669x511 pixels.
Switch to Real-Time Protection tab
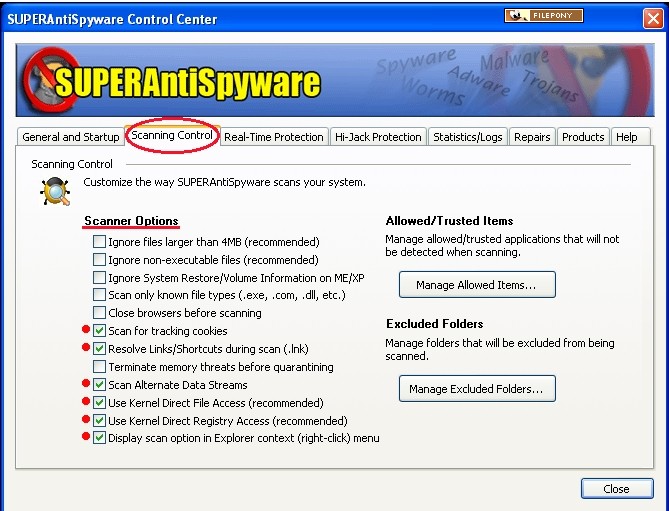click(273, 137)
